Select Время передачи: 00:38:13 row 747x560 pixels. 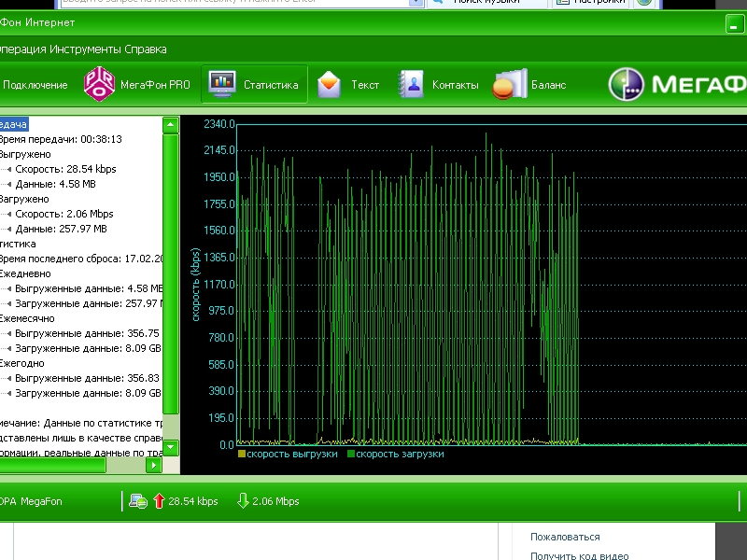coord(61,139)
